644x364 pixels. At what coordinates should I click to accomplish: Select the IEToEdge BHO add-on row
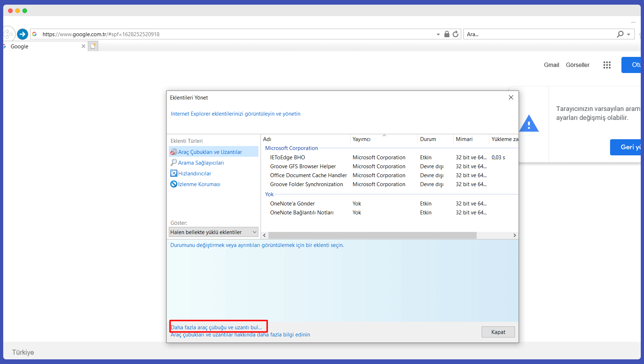(x=390, y=157)
